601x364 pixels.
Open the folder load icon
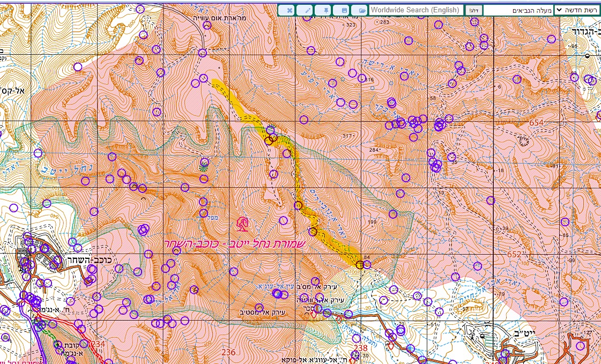click(361, 10)
